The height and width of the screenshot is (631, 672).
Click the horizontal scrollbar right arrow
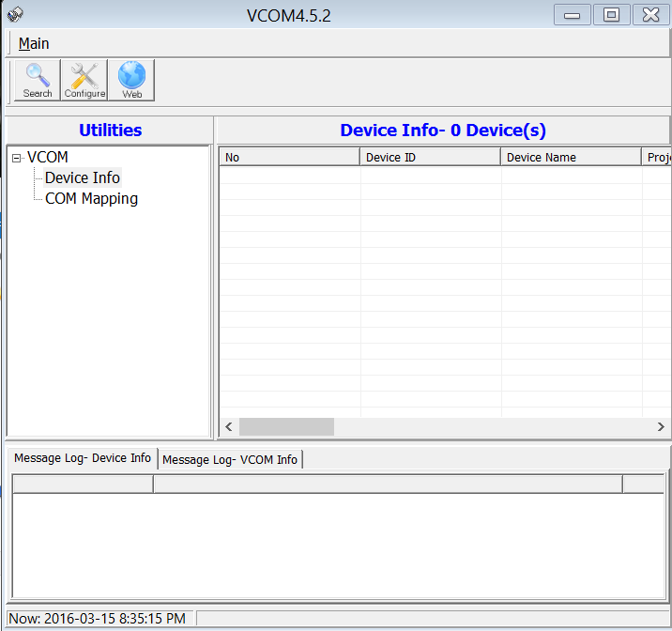661,426
